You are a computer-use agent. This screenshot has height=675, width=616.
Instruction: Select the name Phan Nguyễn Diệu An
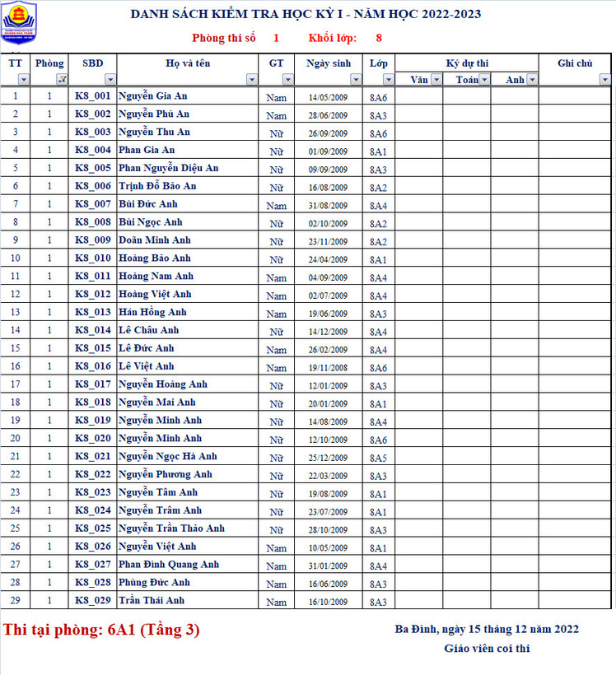point(169,168)
